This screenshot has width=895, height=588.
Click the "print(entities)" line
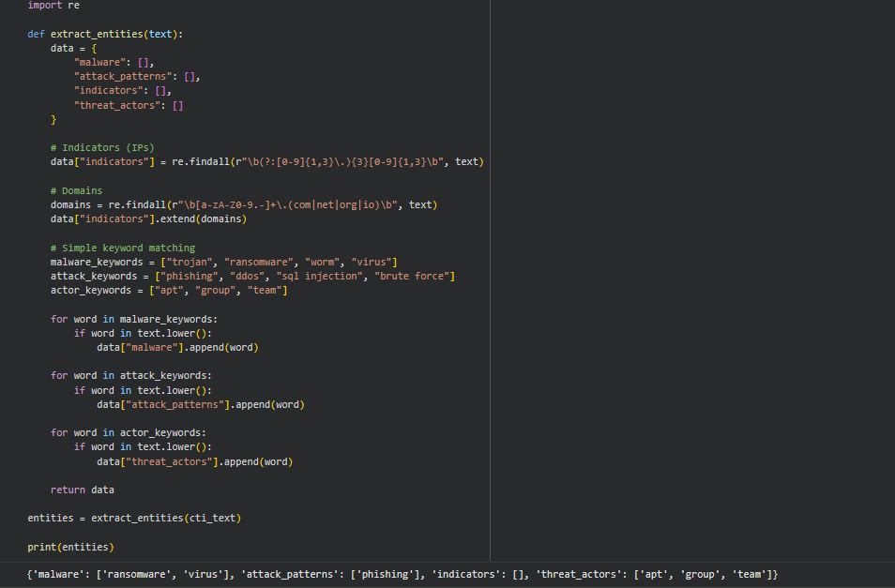coord(70,547)
